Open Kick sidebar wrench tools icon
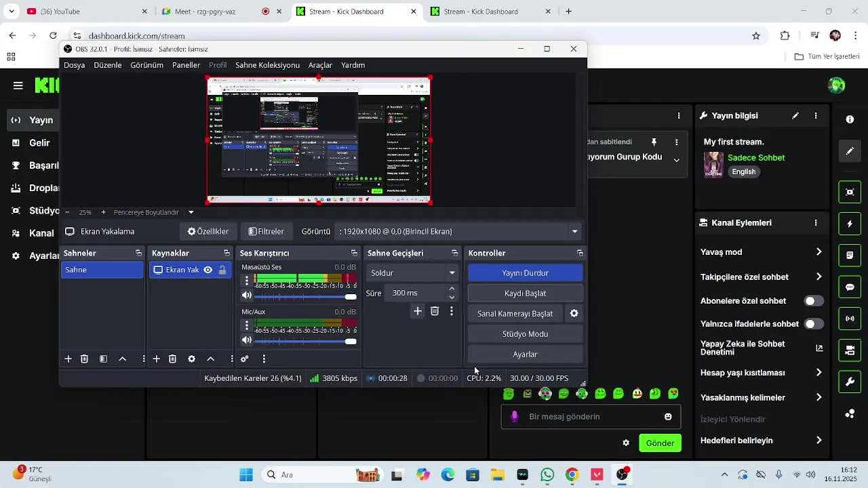Image resolution: width=868 pixels, height=488 pixels. [x=850, y=382]
